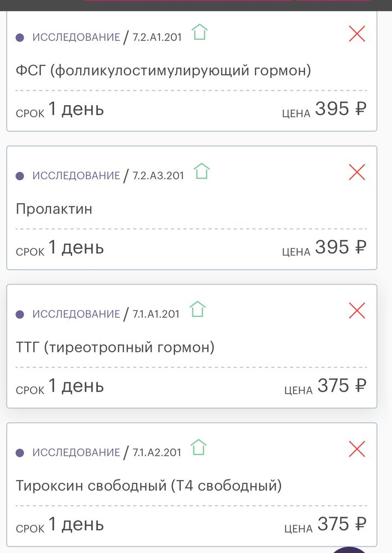Screen dimensions: 392x553
Task: Click the purple dot marker on the ФСГ card
Action: [20, 36]
